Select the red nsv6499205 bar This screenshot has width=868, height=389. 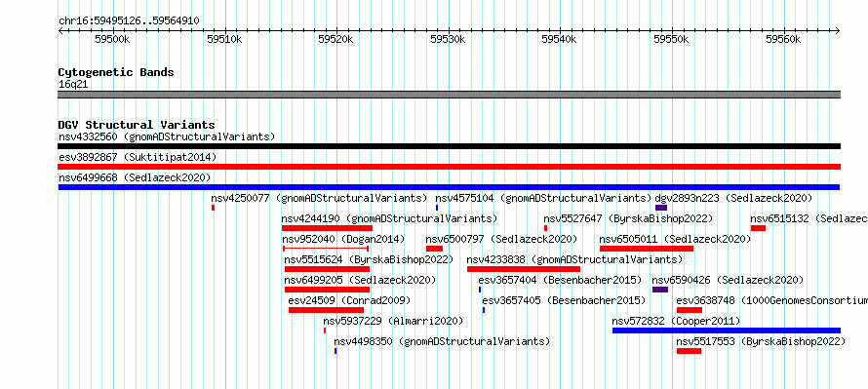point(327,290)
